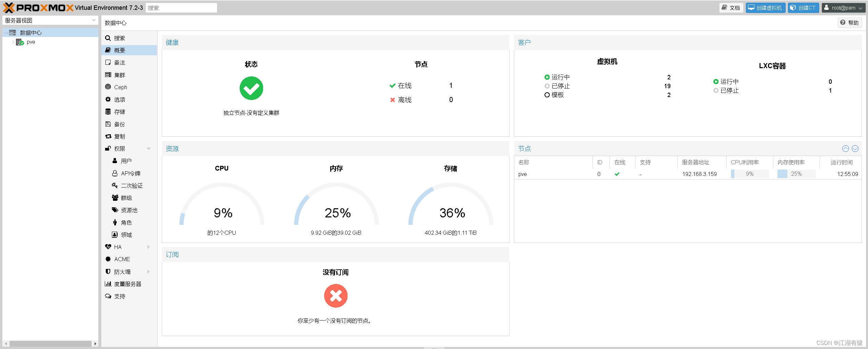The width and height of the screenshot is (868, 349).
Task: Click the pve CPU usage bar showing 9%
Action: coord(750,174)
